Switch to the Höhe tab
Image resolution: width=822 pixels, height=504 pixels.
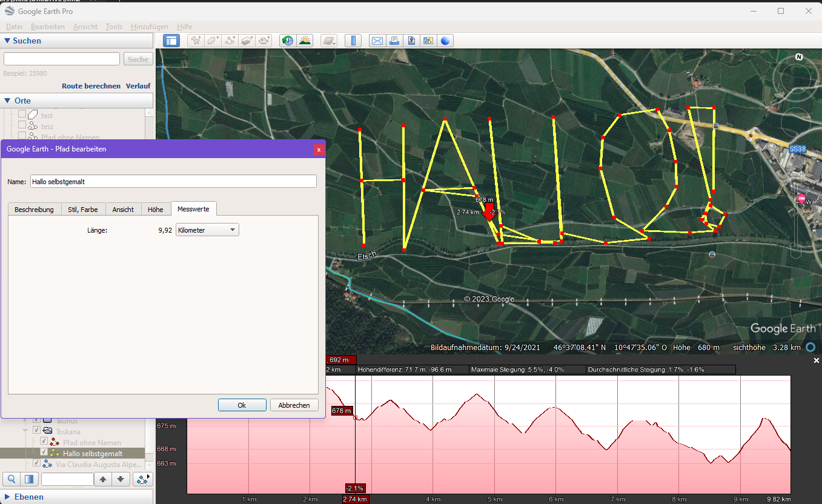click(156, 209)
